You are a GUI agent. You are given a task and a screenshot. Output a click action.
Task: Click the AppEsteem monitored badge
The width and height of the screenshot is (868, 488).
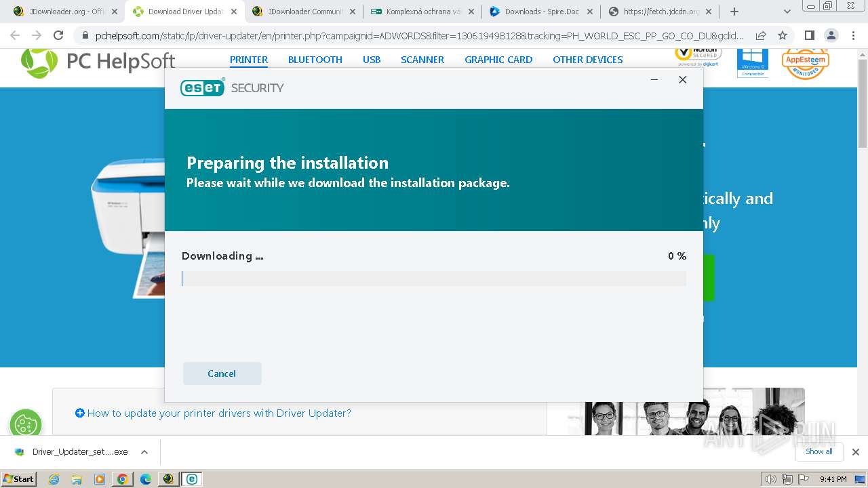806,63
